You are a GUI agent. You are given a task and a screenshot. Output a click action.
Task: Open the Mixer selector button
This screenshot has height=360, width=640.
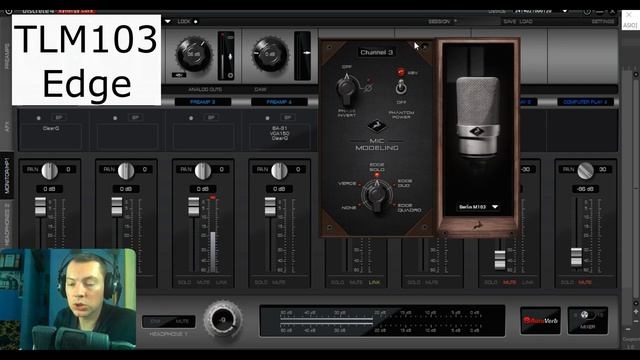(x=587, y=320)
